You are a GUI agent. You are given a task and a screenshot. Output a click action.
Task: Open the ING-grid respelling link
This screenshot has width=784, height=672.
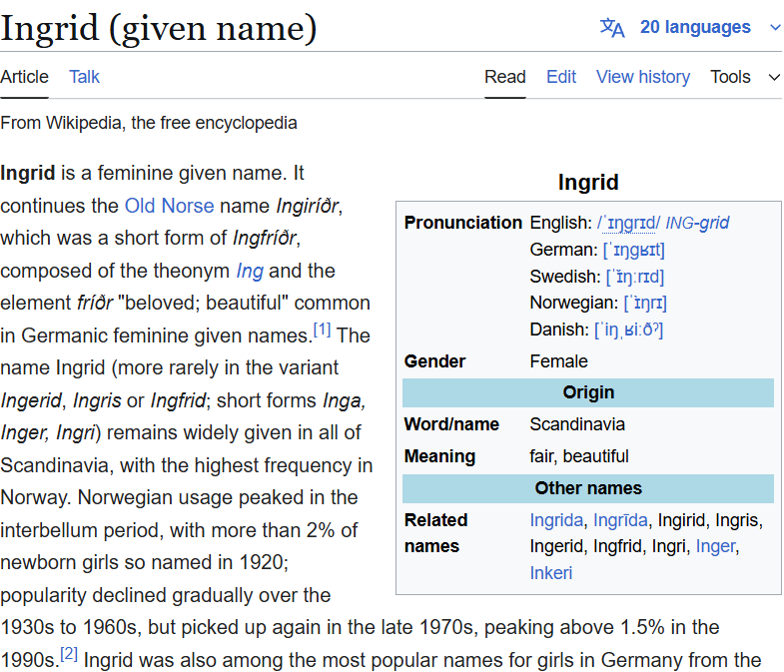pyautogui.click(x=697, y=223)
